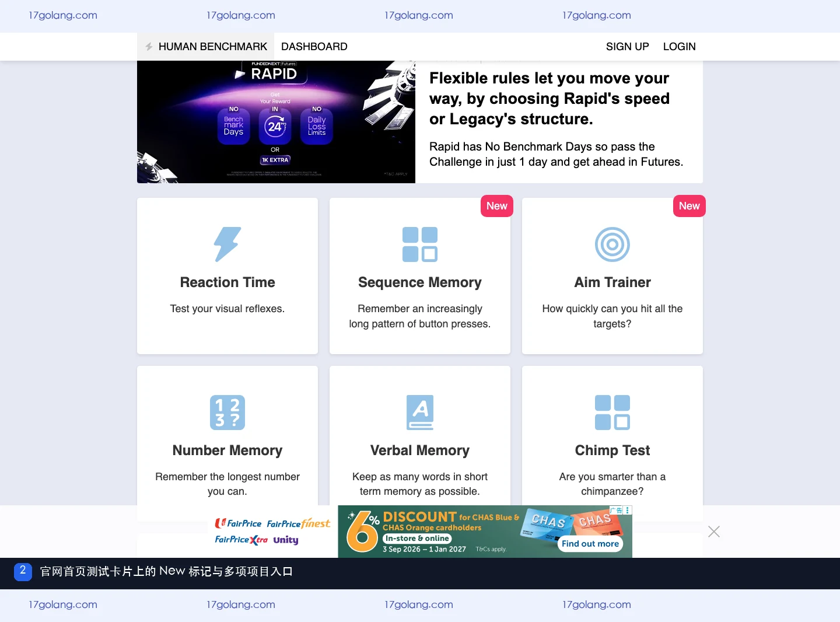The width and height of the screenshot is (840, 622).
Task: Open the Number Memory test title
Action: click(228, 450)
